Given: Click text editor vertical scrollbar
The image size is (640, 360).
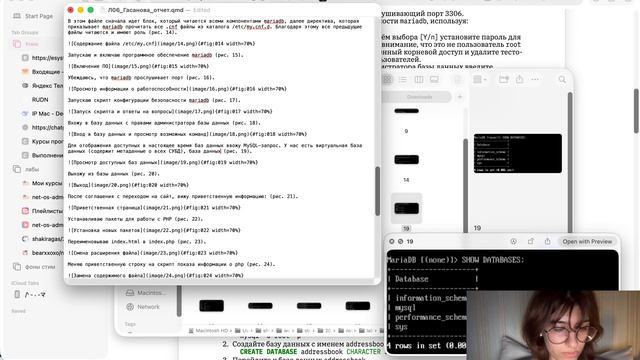Looking at the screenshot, I should 378,191.
